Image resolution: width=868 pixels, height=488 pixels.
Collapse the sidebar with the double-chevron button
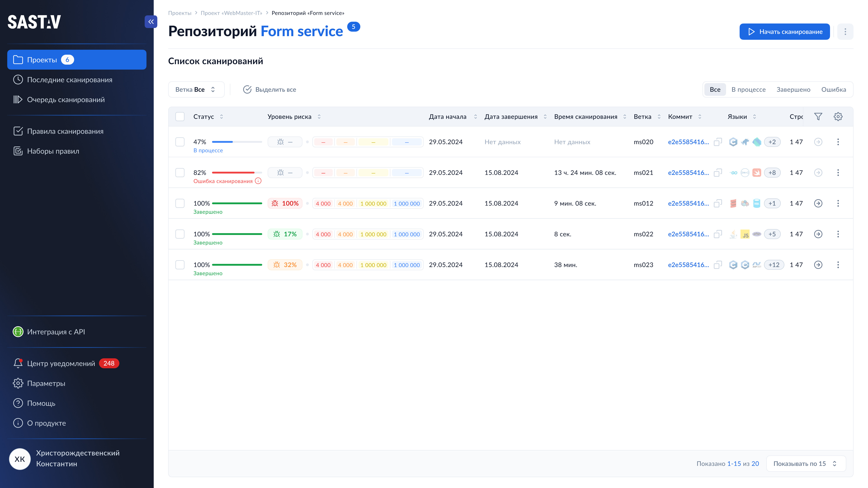pos(151,22)
